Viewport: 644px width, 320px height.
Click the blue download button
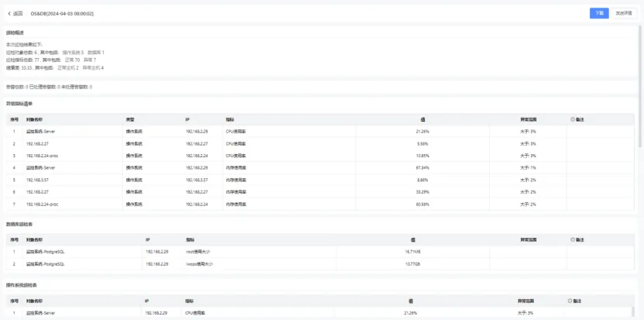click(598, 13)
